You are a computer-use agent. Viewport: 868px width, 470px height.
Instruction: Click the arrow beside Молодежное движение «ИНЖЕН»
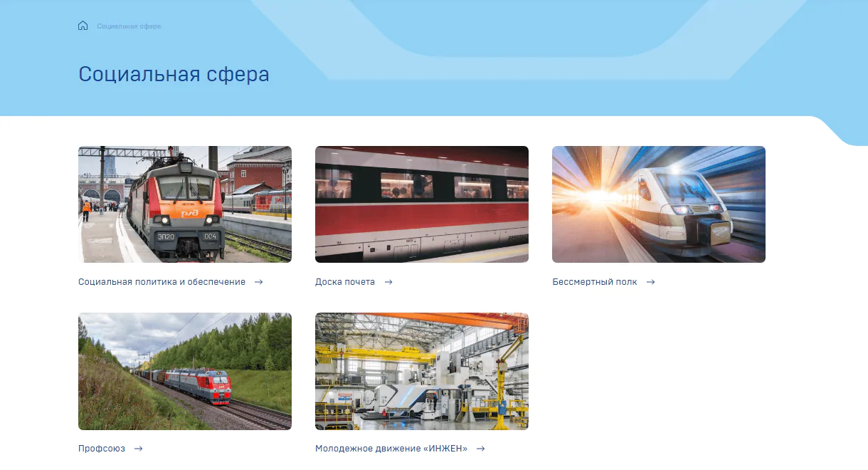click(x=481, y=449)
